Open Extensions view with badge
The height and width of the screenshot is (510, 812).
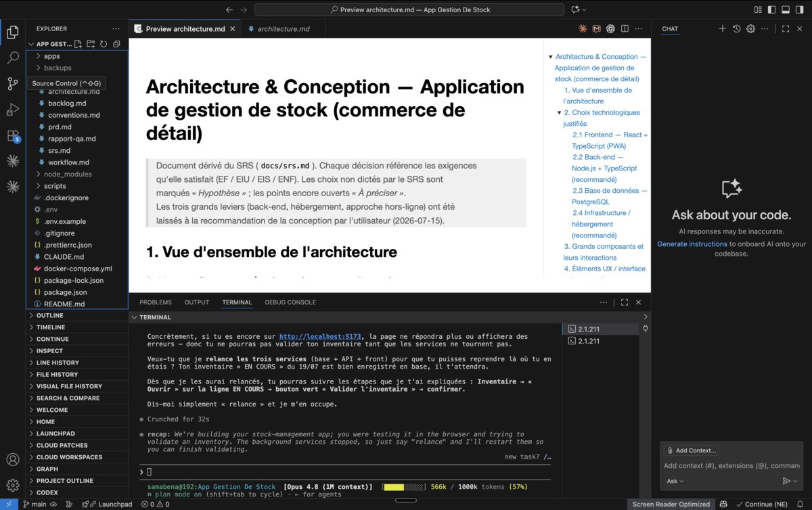point(13,135)
